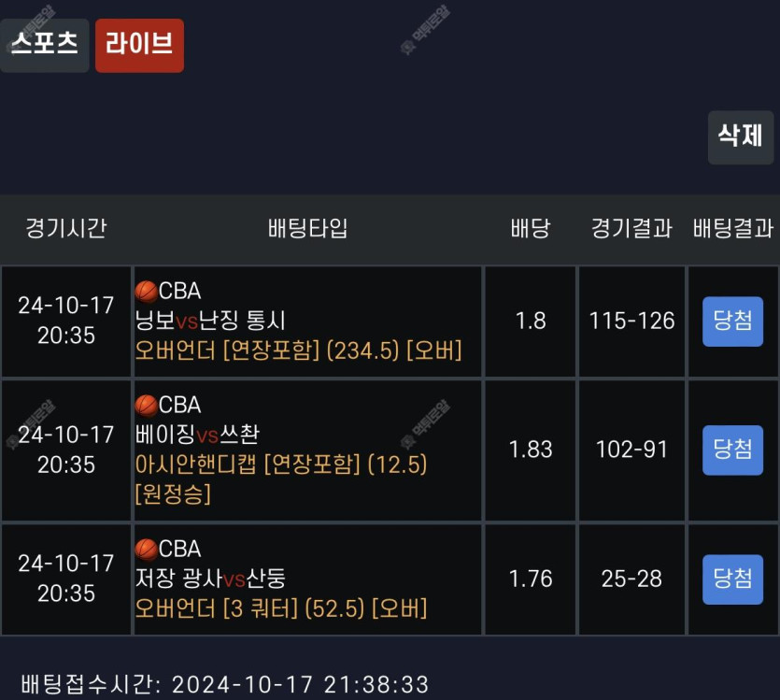The height and width of the screenshot is (700, 780).
Task: Click the 삭제 button
Action: pyautogui.click(x=741, y=137)
